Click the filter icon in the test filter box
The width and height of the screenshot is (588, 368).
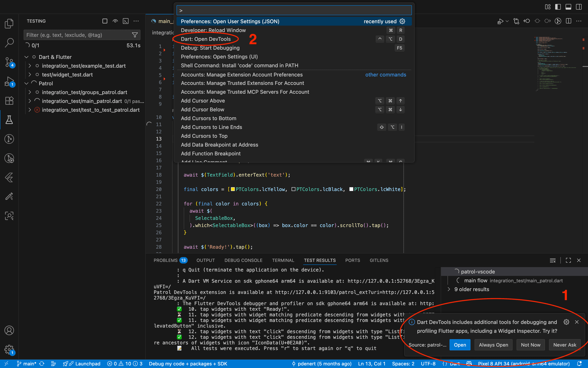pos(135,35)
